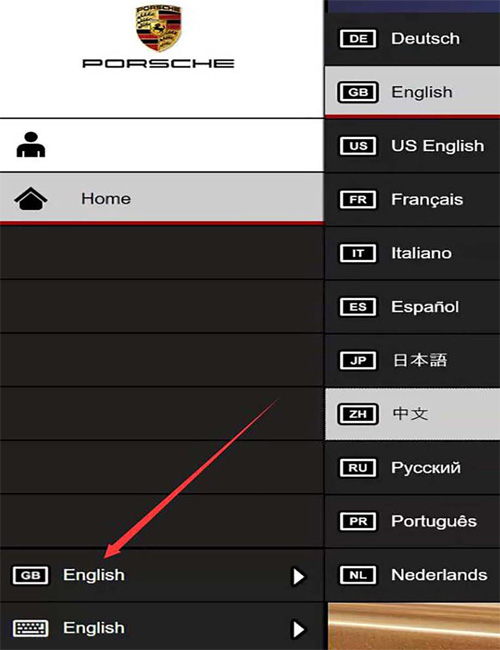Click the RU language badge icon

coord(358,468)
